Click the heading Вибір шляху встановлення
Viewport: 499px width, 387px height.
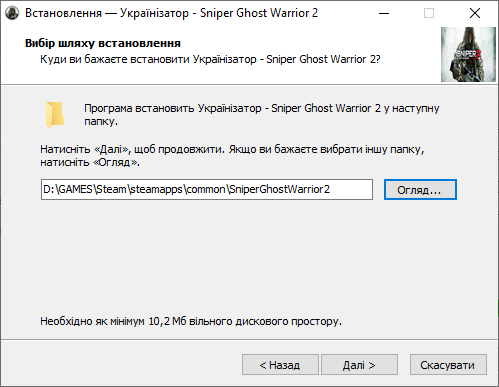pyautogui.click(x=103, y=43)
